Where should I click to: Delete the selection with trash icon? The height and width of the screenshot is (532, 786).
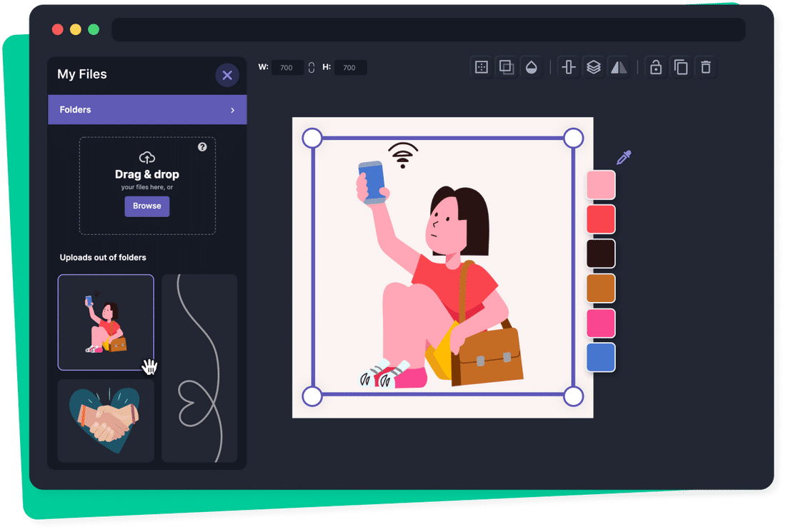point(706,67)
